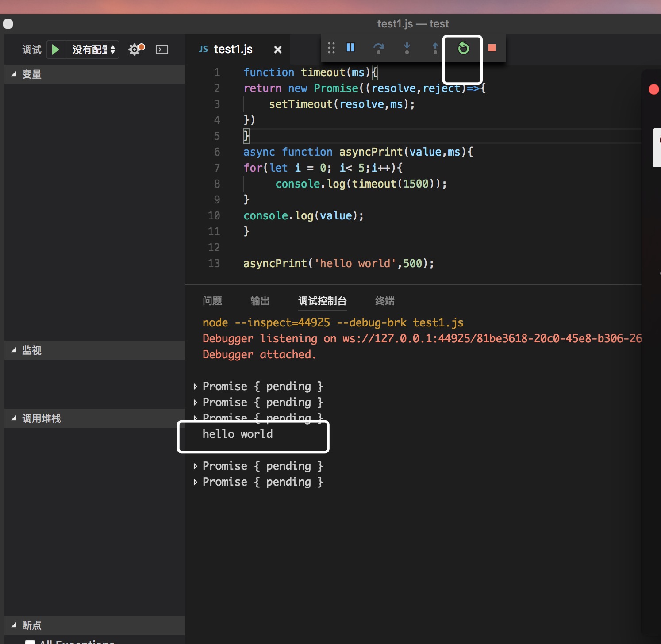661x644 pixels.
Task: Check the All Exceptions checkbox
Action: coord(30,641)
